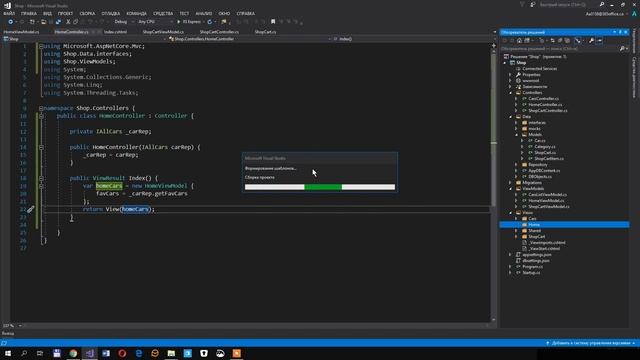
Task: Select the mocks folder in Solution Explorer
Action: tap(534, 129)
